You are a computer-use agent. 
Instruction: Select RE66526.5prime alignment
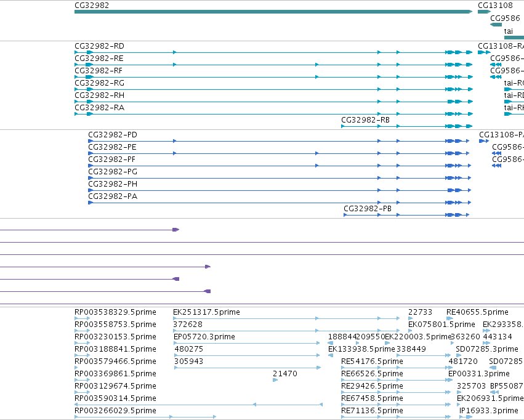pos(397,380)
